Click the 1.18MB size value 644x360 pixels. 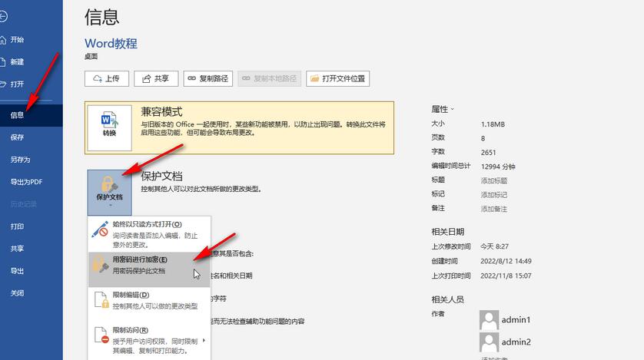click(x=493, y=124)
